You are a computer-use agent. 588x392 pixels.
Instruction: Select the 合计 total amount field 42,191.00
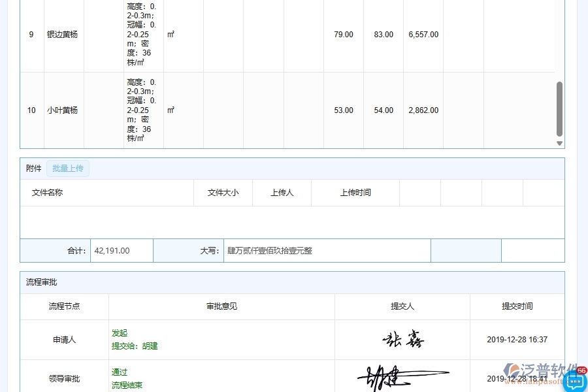tap(122, 250)
